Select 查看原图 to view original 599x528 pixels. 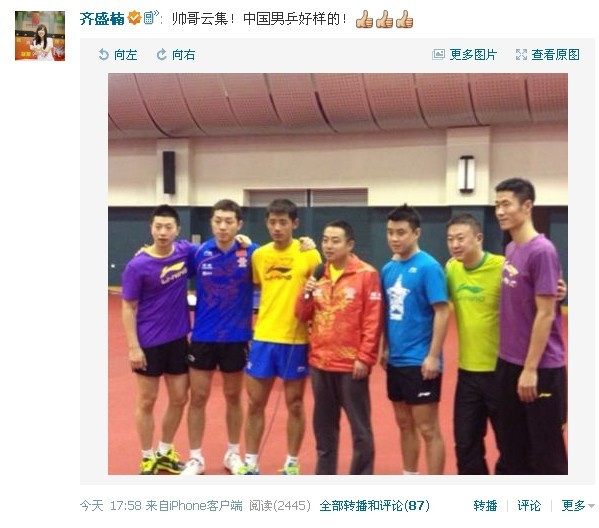(x=555, y=55)
